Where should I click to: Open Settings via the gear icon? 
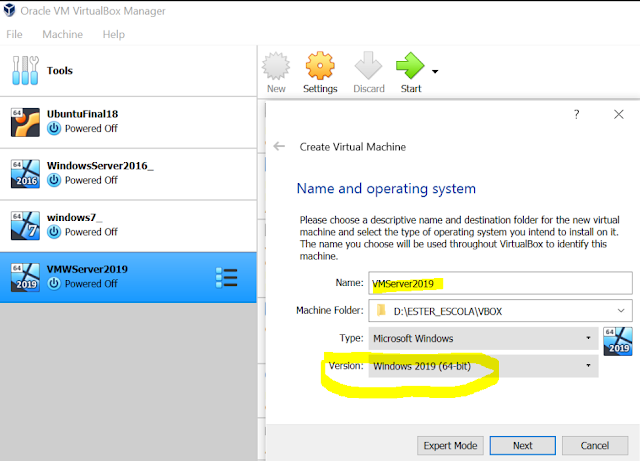(x=320, y=65)
